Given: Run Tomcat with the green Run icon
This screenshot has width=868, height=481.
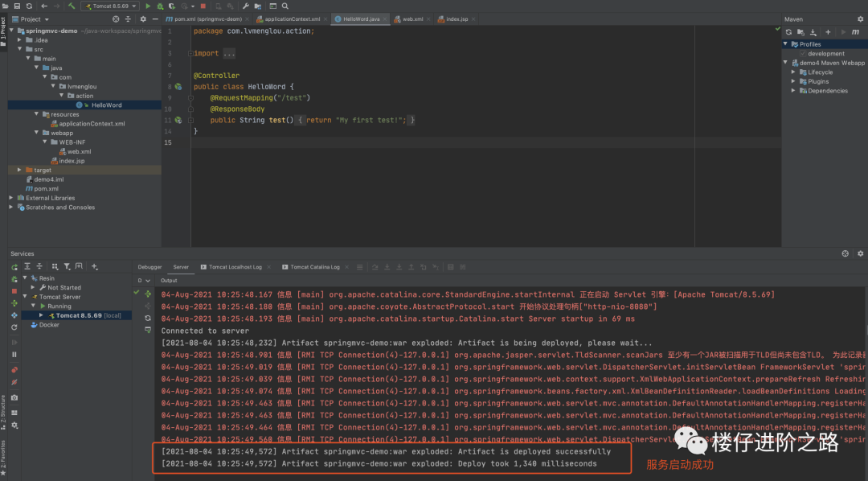Looking at the screenshot, I should tap(148, 6).
